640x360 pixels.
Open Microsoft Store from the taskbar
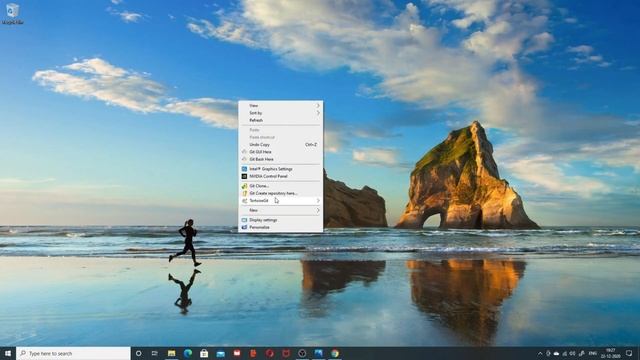(204, 353)
